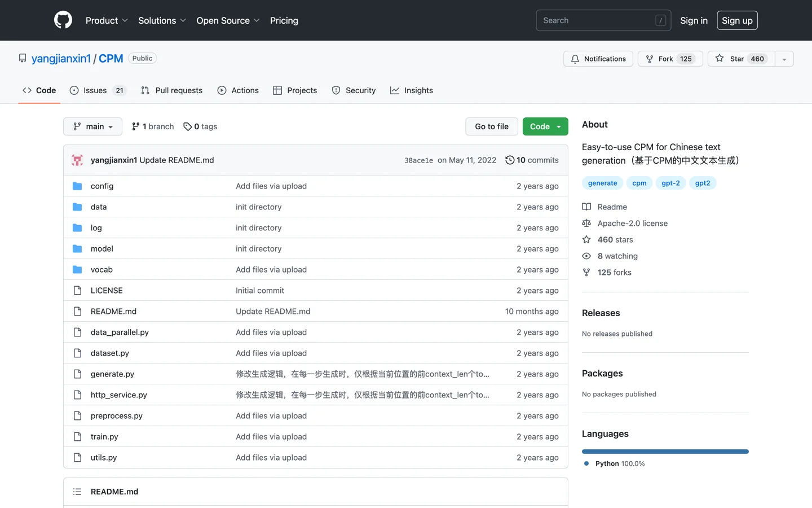Open the Security tab

[354, 90]
